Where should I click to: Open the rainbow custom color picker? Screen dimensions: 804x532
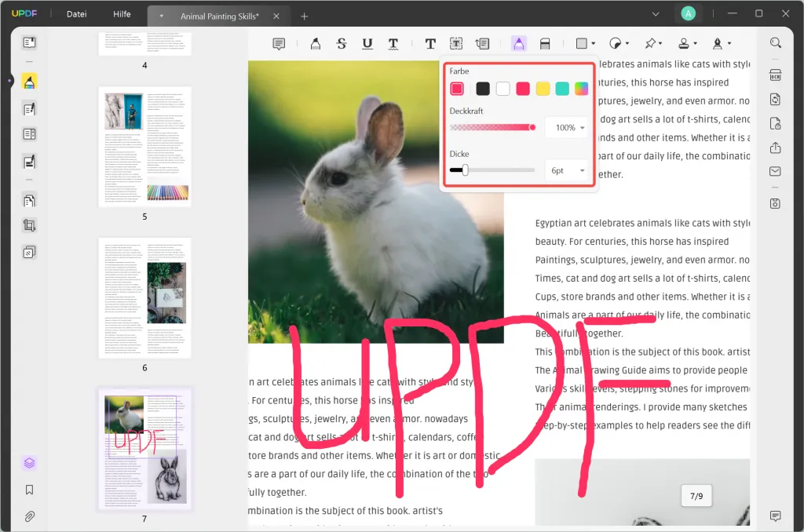click(582, 89)
